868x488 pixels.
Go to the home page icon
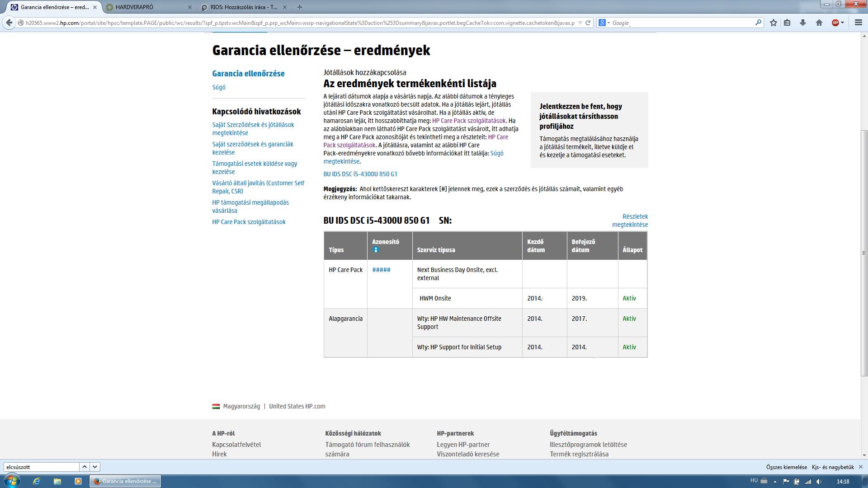819,23
